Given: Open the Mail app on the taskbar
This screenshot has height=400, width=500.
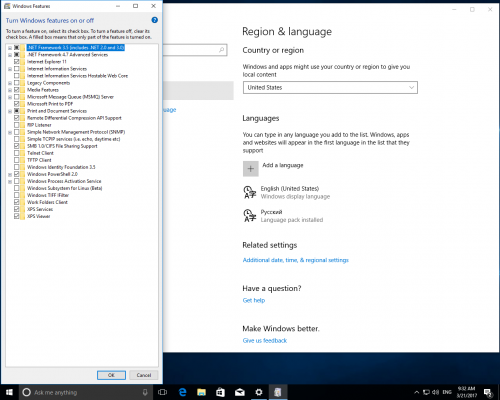Looking at the screenshot, I should coord(239,392).
